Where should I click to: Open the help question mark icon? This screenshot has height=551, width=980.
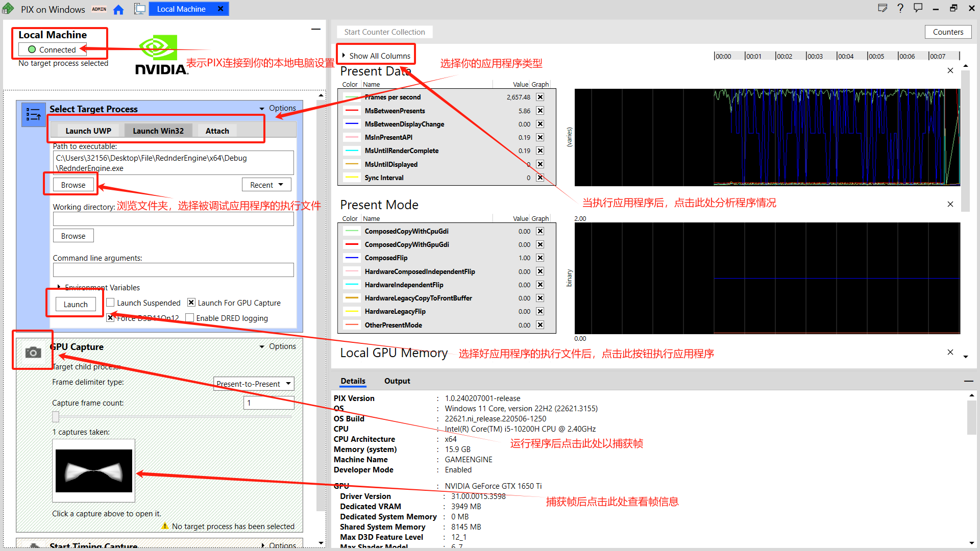tap(900, 8)
